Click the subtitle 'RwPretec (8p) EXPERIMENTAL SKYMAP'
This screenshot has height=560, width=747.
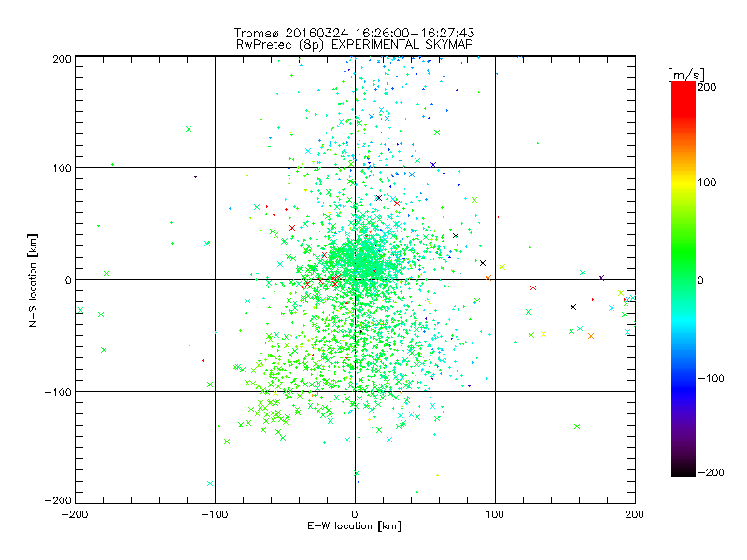(355, 45)
